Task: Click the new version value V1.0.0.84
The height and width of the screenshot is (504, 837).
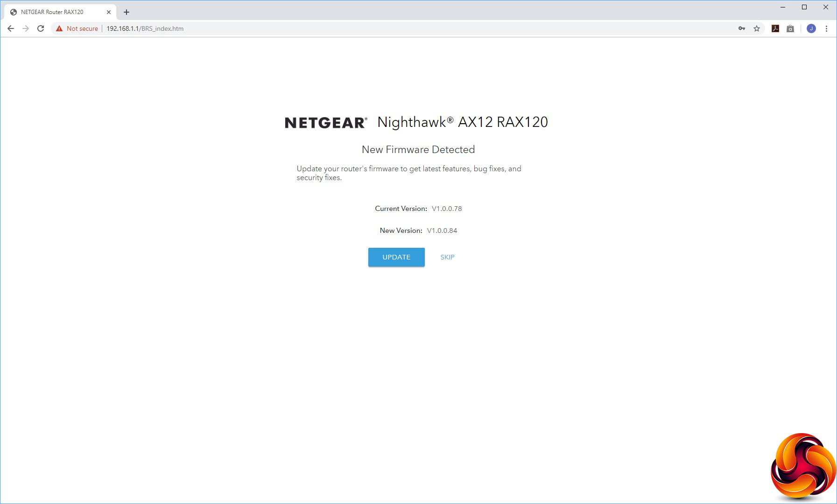Action: coord(442,231)
